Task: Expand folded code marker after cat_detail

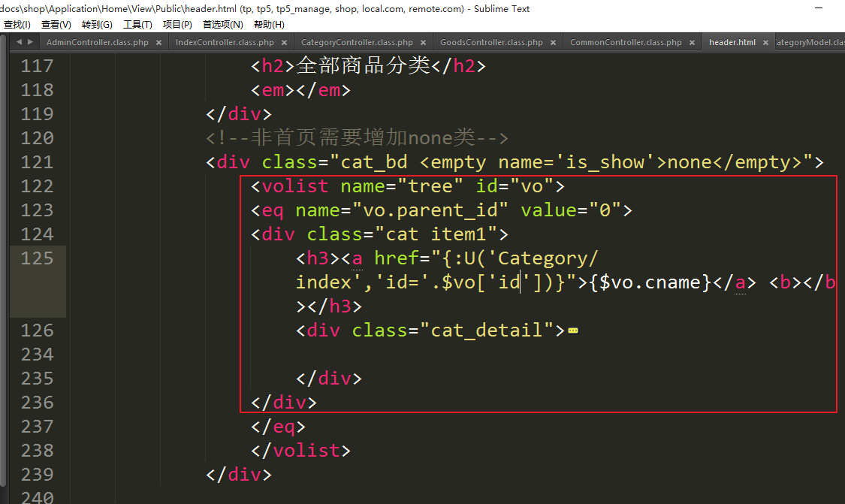Action: [573, 330]
